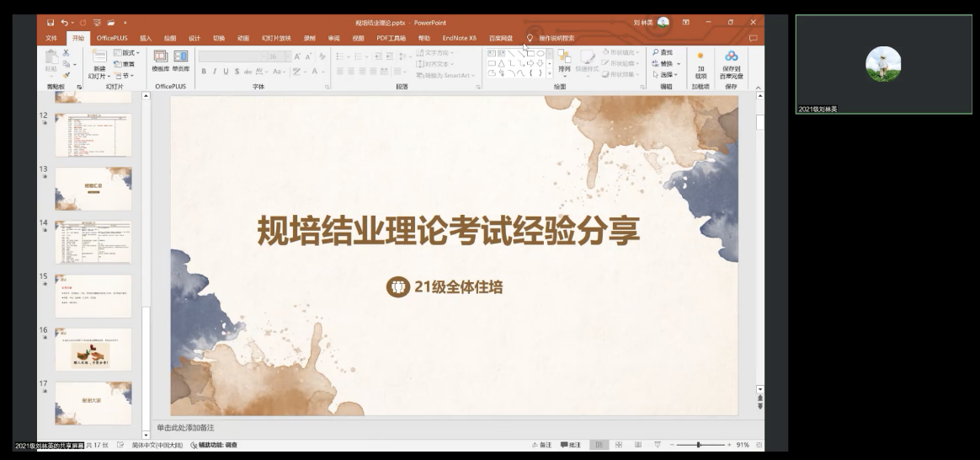This screenshot has height=460, width=980.
Task: Switch to the 幻灯片放映 Slide Show tab
Action: pos(274,38)
